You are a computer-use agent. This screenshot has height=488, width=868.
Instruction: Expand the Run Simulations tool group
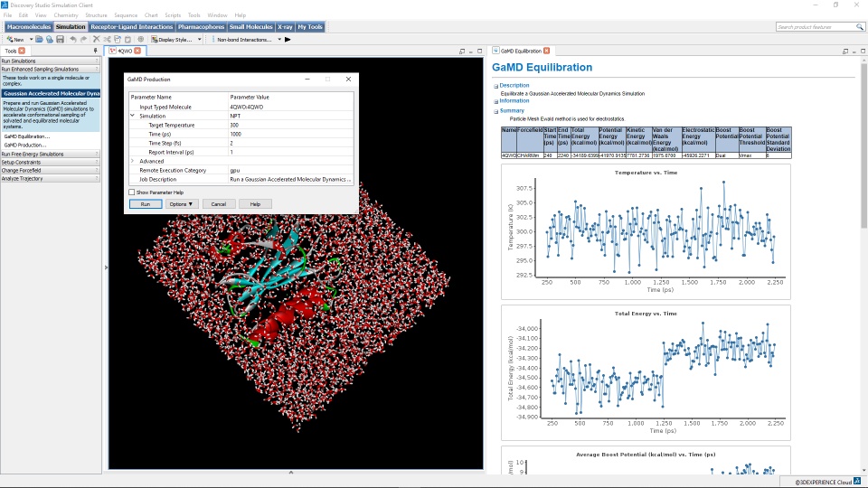tap(51, 61)
